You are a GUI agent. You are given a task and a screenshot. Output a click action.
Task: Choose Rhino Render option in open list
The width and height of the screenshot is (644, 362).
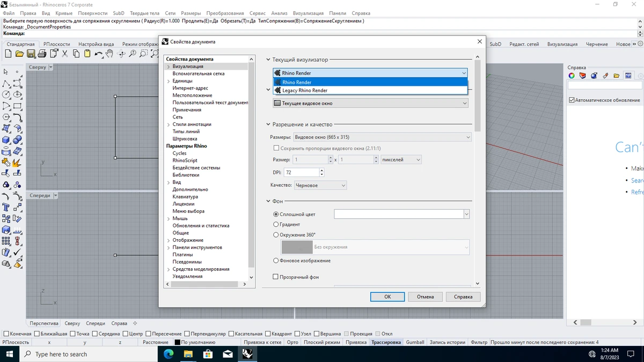coord(370,83)
